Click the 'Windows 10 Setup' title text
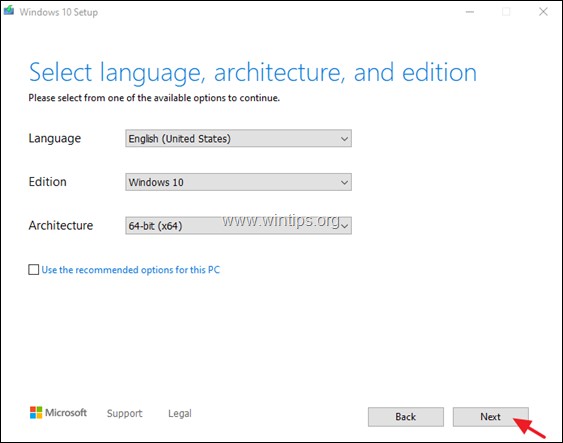The image size is (563, 443). click(x=59, y=12)
